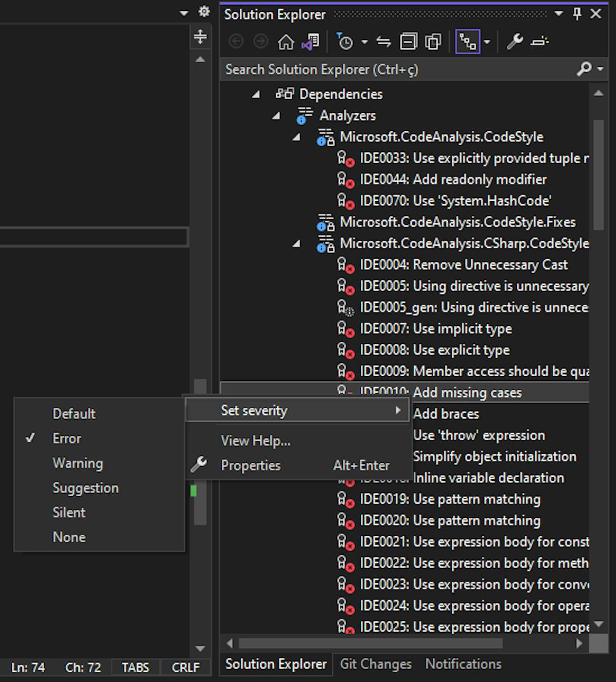Click the Pending Changes Filter clock icon
Screen dimensions: 616x682
tap(345, 42)
